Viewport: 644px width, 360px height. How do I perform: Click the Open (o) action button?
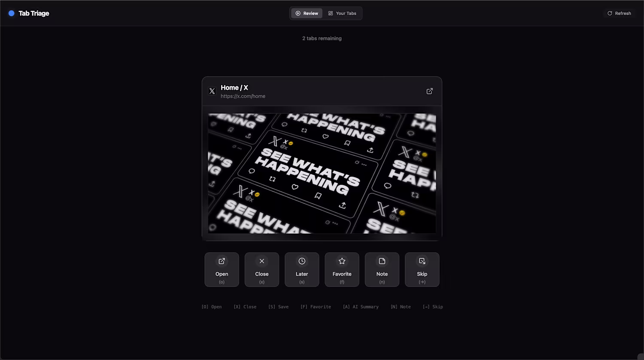[x=222, y=270]
